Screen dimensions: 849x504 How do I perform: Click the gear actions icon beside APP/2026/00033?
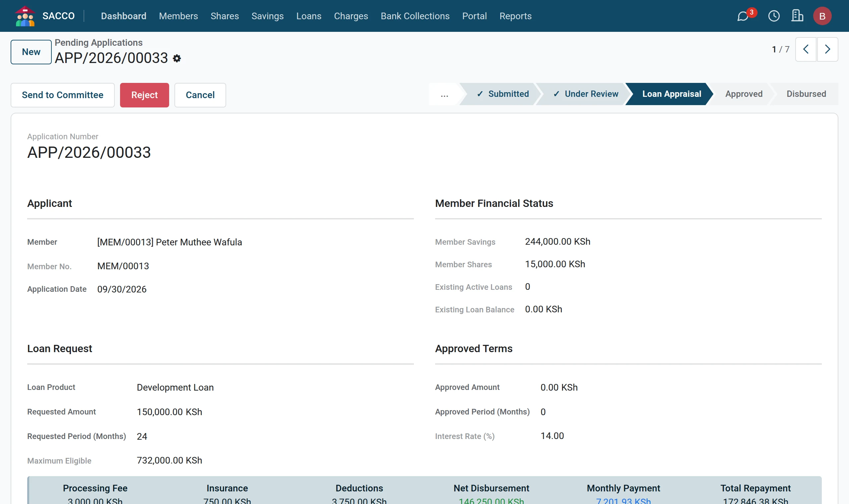(176, 58)
